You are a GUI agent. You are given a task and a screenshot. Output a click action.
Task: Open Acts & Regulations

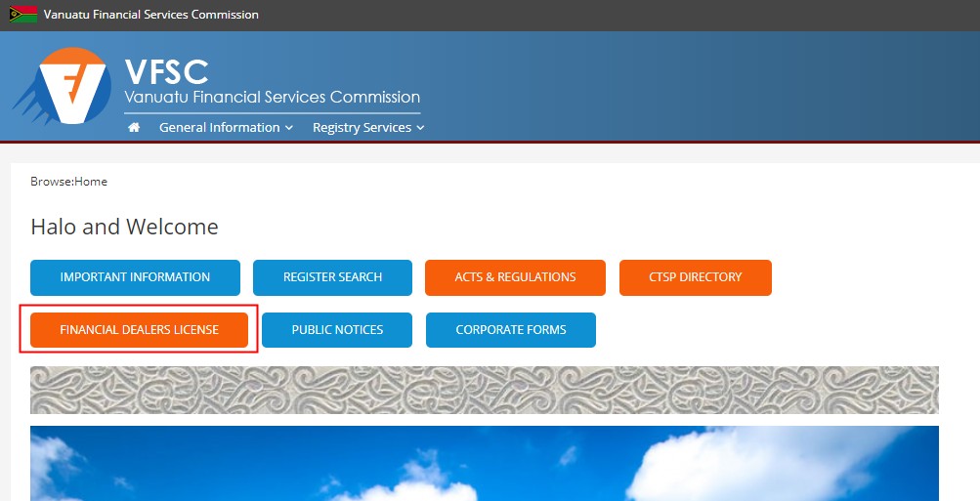point(515,277)
